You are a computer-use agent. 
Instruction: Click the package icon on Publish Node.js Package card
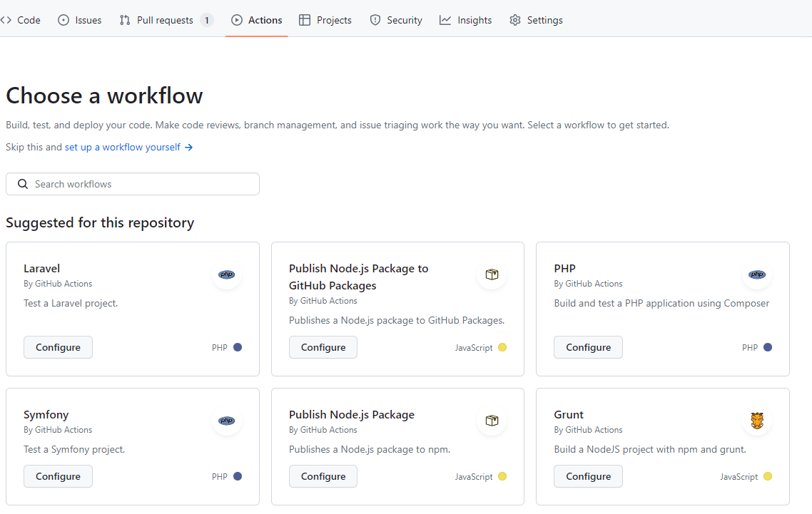(492, 421)
